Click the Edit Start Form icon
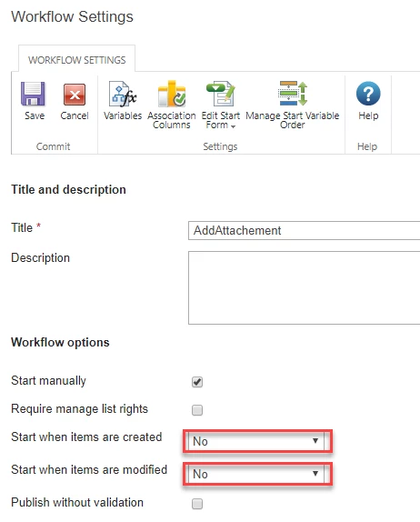 point(220,93)
